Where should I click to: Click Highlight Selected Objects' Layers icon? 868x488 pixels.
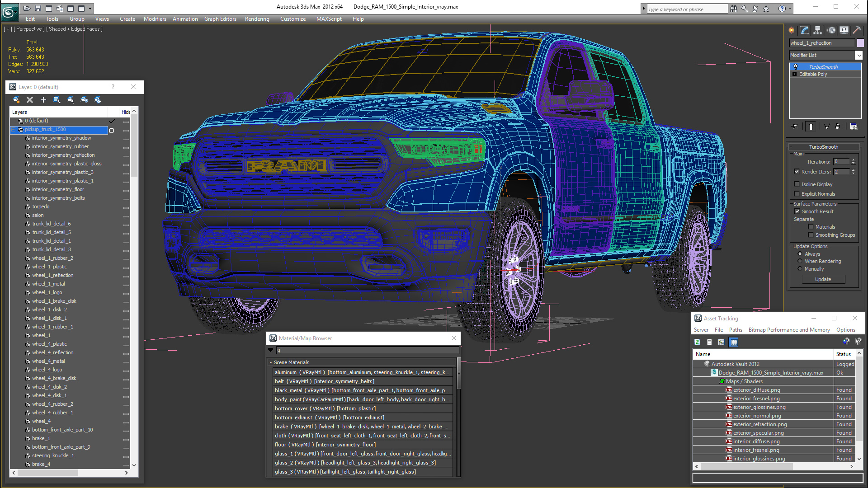[71, 100]
